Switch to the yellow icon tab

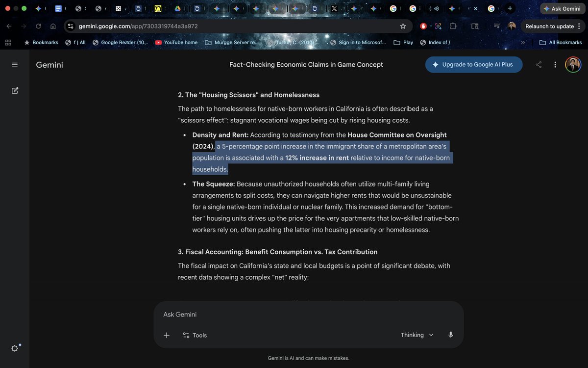158,8
